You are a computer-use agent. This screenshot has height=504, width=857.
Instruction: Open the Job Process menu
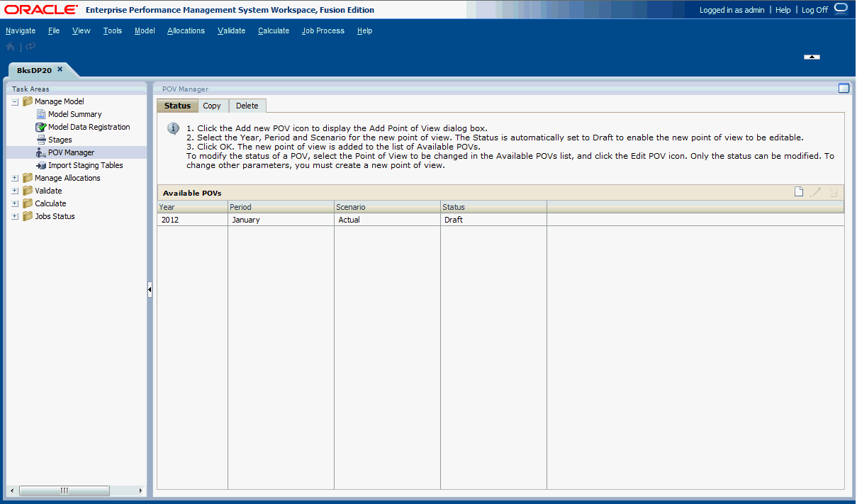coord(323,30)
